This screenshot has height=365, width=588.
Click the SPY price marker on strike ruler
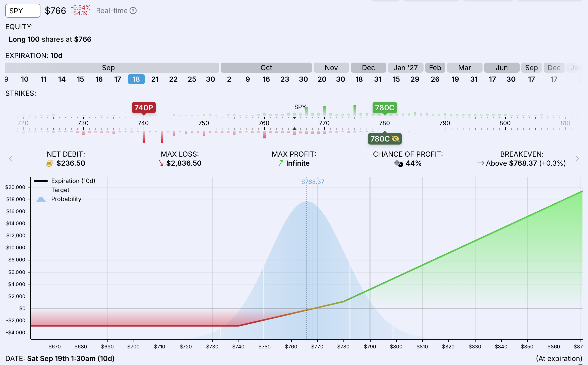pyautogui.click(x=300, y=107)
